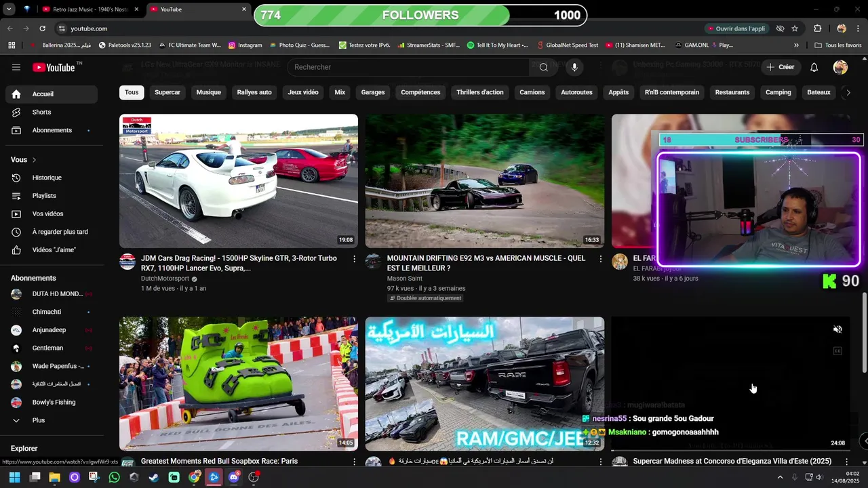The width and height of the screenshot is (868, 488).
Task: Open À regarder plus tard
Action: coord(52,232)
